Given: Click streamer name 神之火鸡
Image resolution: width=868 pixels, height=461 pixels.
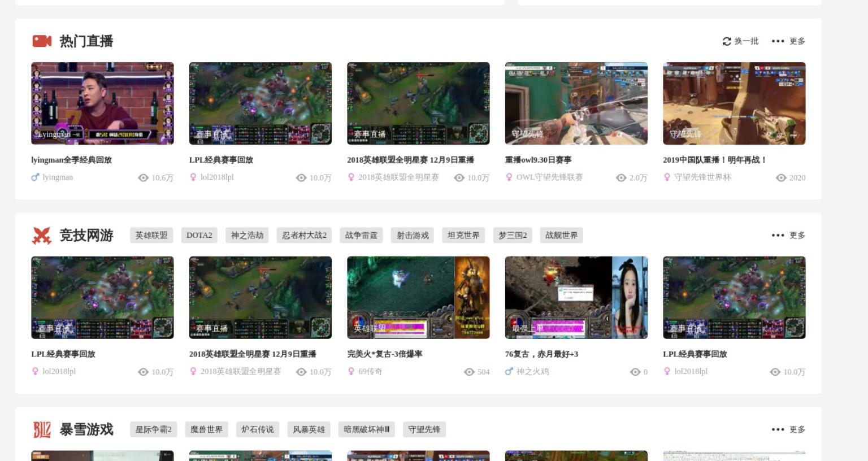Looking at the screenshot, I should pyautogui.click(x=533, y=372).
